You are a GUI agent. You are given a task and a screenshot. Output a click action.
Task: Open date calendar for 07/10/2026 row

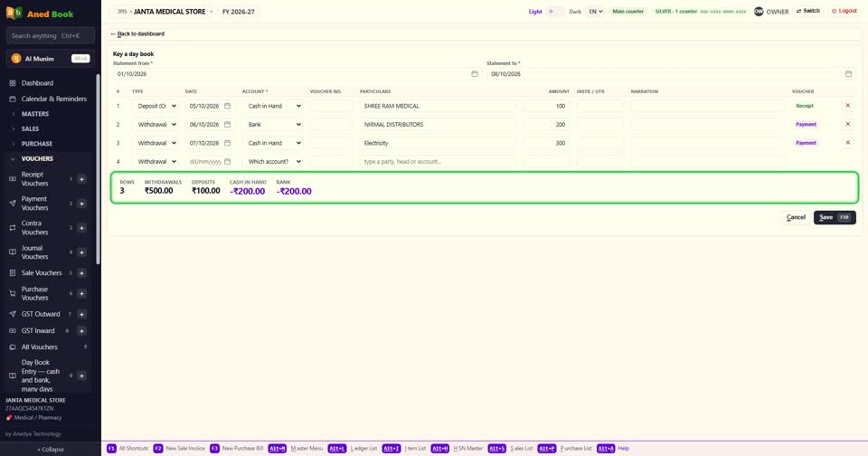tap(228, 143)
